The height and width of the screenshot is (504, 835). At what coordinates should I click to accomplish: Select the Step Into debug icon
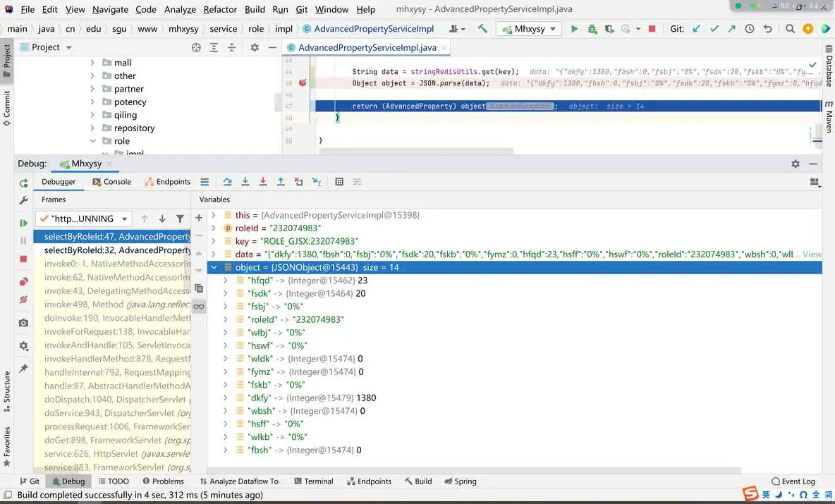[245, 182]
